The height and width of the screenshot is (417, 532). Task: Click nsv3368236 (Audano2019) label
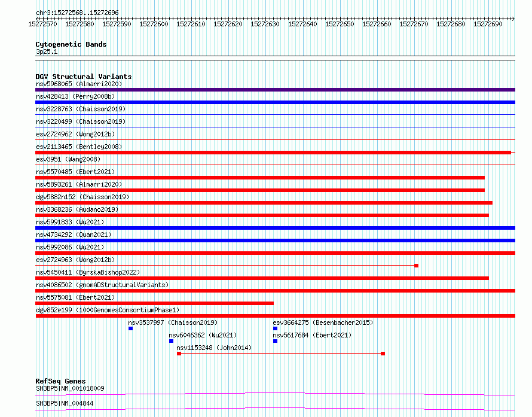77,209
